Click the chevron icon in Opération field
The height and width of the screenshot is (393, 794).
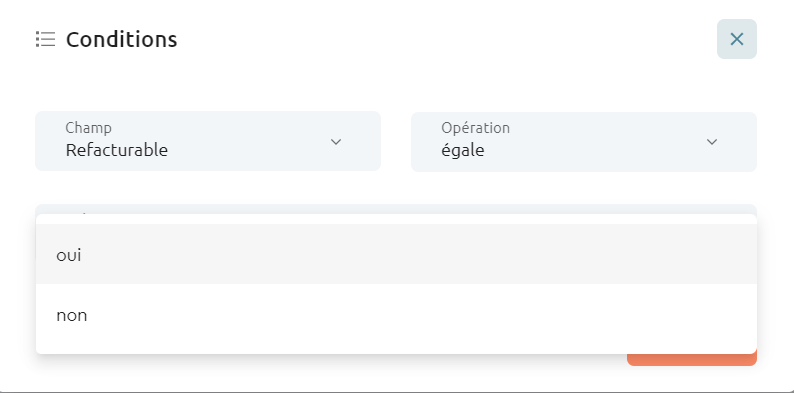tap(712, 142)
